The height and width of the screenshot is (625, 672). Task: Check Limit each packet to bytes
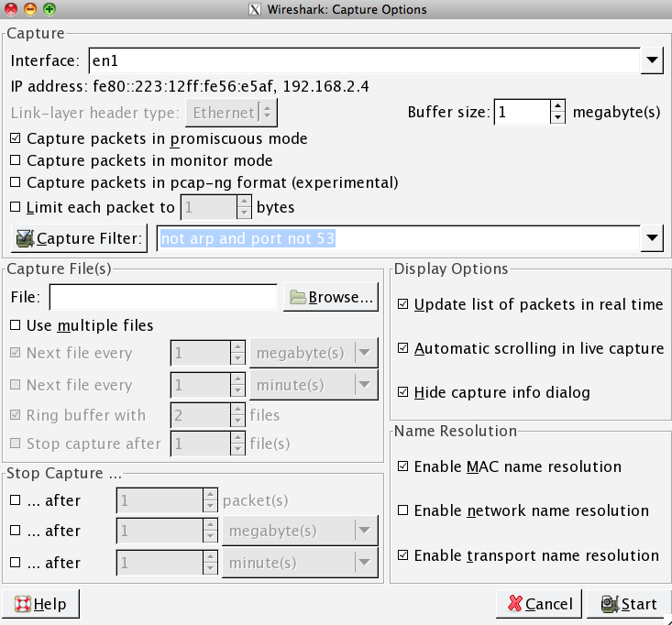(16, 207)
